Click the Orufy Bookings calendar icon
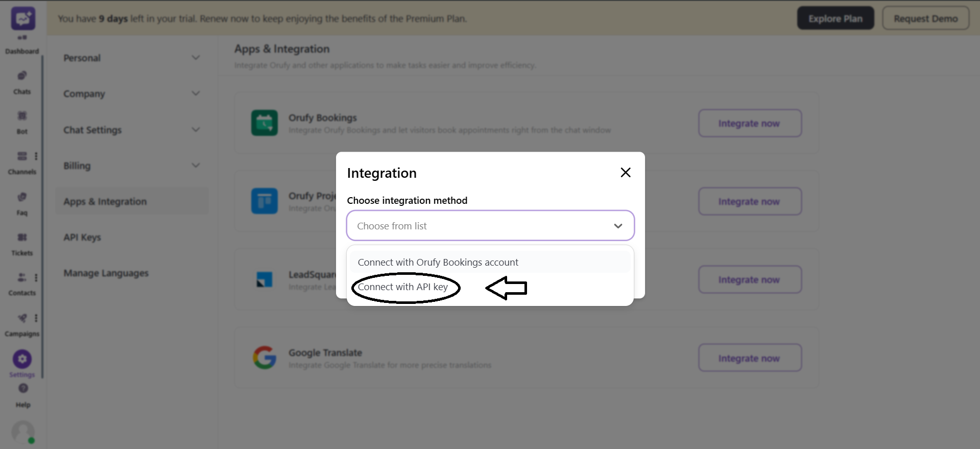This screenshot has height=449, width=980. 265,123
